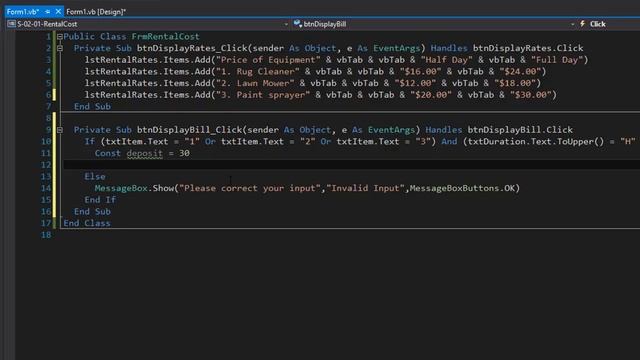The width and height of the screenshot is (640, 360).
Task: Click btnDisplayRates.Click after Handles
Action: coord(528,48)
